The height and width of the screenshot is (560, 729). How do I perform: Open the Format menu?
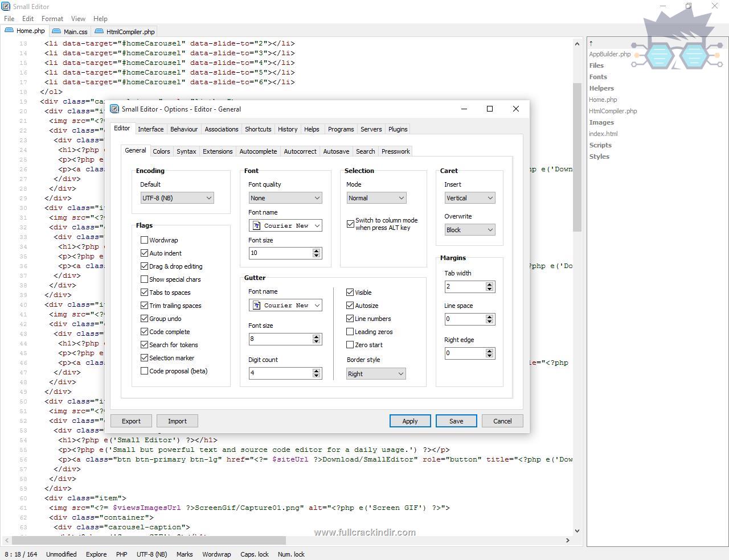[x=52, y=19]
